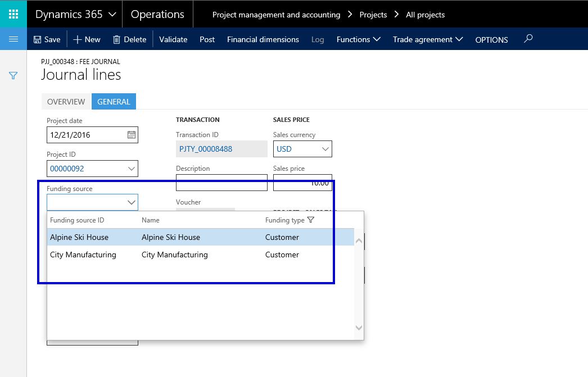Click the search magnifier icon
The image size is (588, 377).
pos(527,39)
